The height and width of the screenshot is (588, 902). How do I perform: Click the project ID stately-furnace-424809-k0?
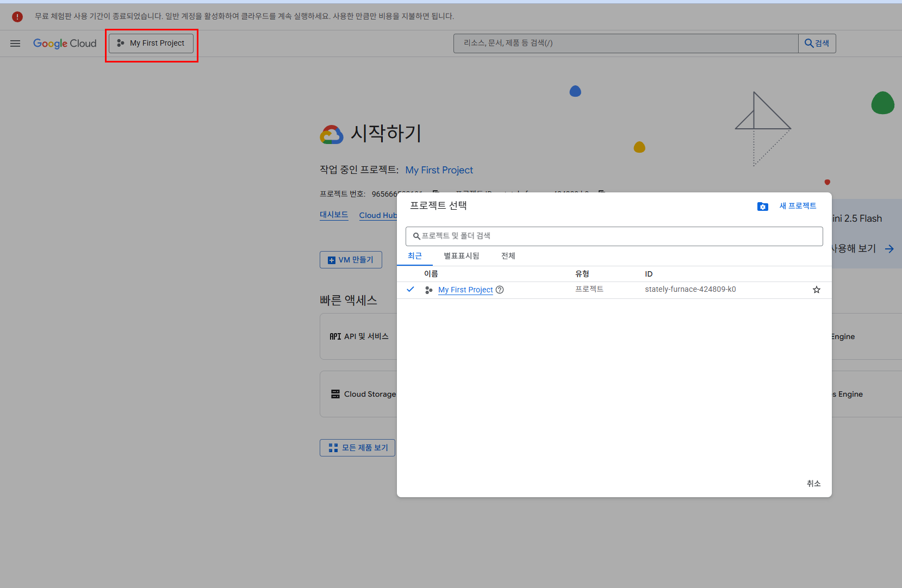coord(691,290)
